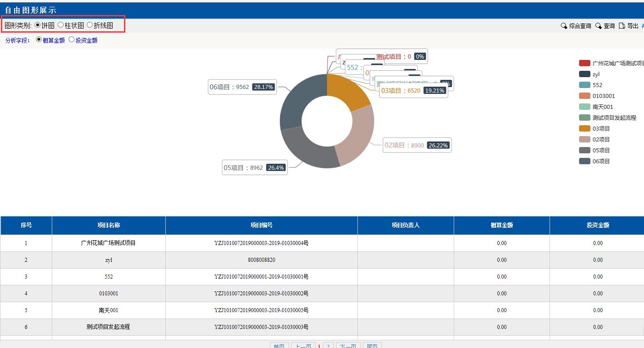Click the collapse arrows icon at far right of toolbar
Image resolution: width=644 pixels, height=348 pixels.
tap(642, 26)
